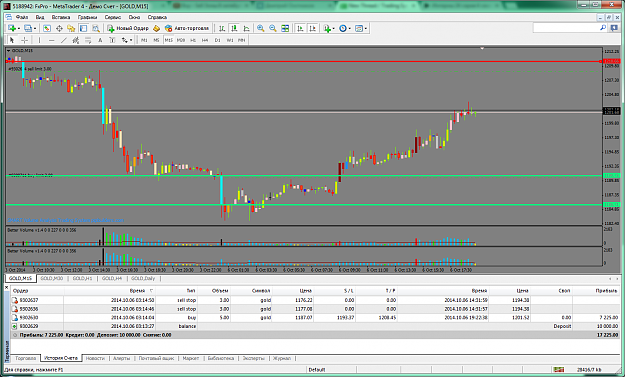Launch MetaEditor from the toolbar
Viewport: 625px width, 377px height.
157,28
